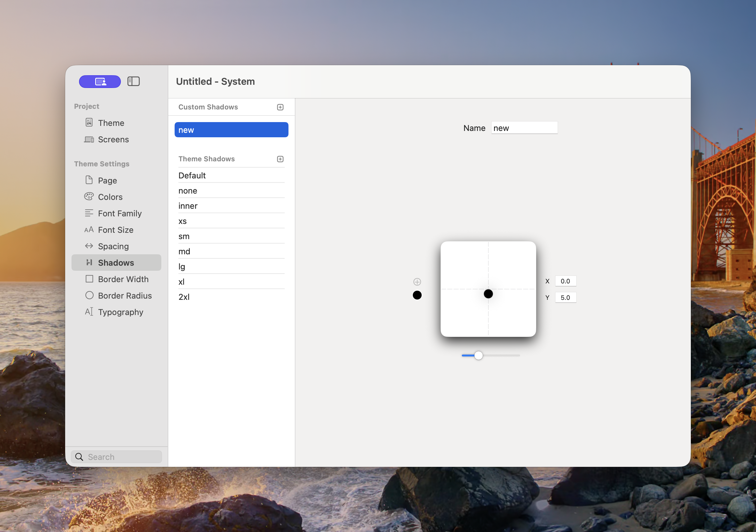Open the black shadow color swatch
Screen dimensions: 756x532
(417, 295)
